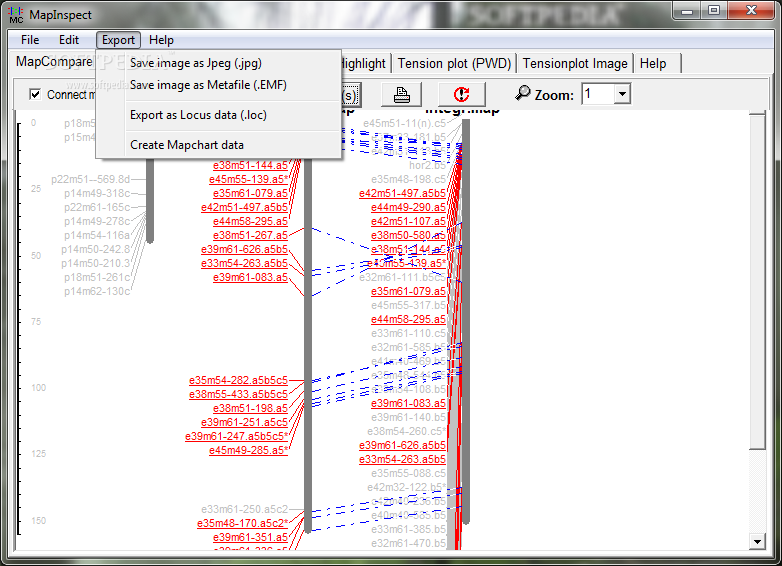Image resolution: width=782 pixels, height=566 pixels.
Task: Click the vertical scrollbar thumb
Action: coord(757,282)
